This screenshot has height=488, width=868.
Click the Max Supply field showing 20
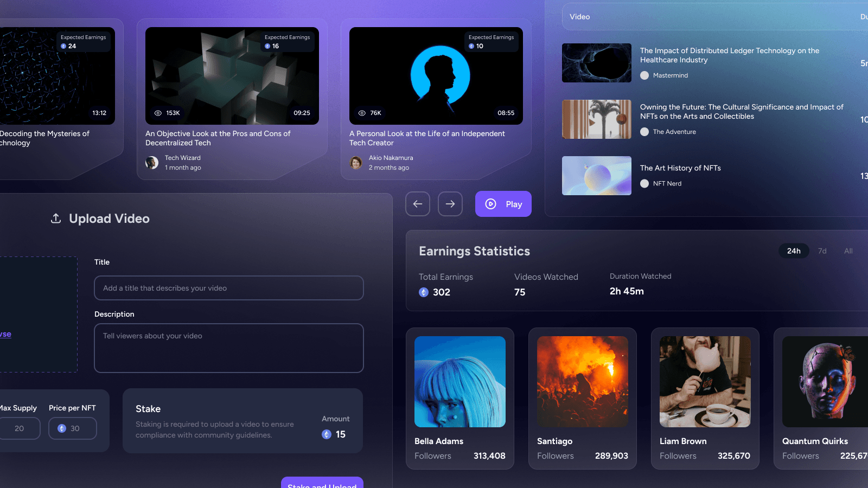tap(20, 428)
